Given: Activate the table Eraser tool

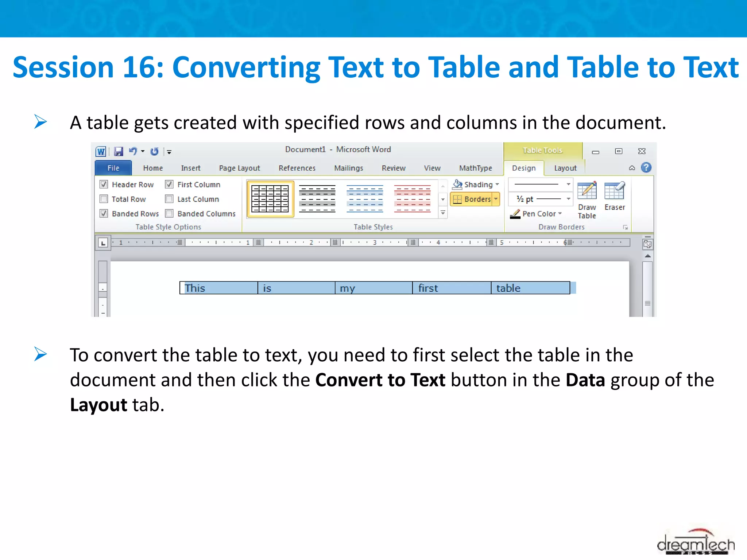Looking at the screenshot, I should coord(615,196).
